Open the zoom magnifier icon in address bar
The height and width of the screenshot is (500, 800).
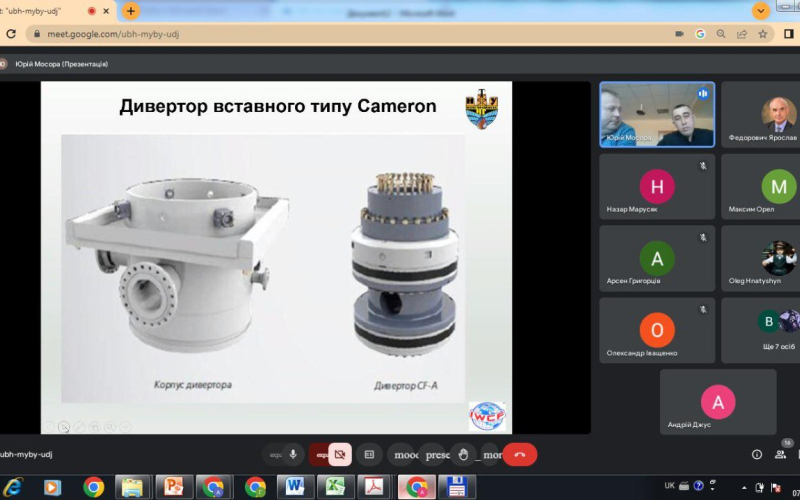click(721, 34)
